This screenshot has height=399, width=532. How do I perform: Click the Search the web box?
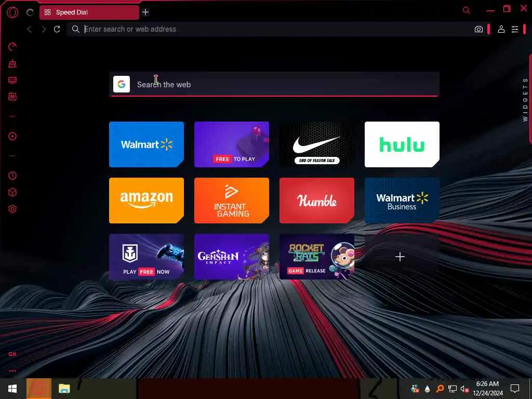[x=274, y=84]
